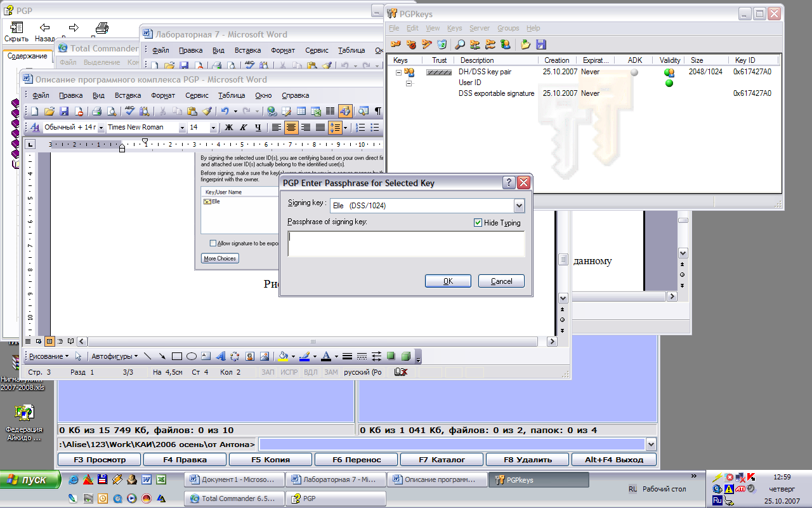Screen dimensions: 812x508
Task: Click the save disk icon in PGPkeys toolbar
Action: pos(541,44)
